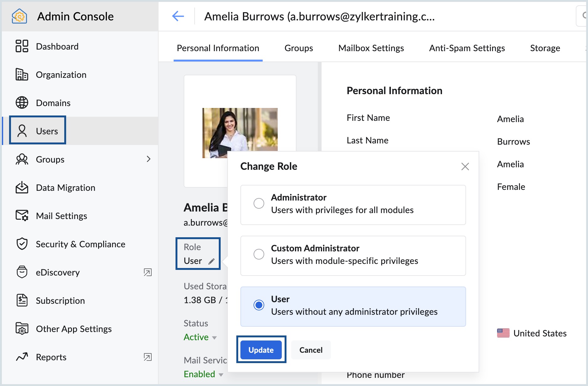Switch to the Anti-Spam Settings tab
This screenshot has width=588, height=386.
[x=467, y=48]
